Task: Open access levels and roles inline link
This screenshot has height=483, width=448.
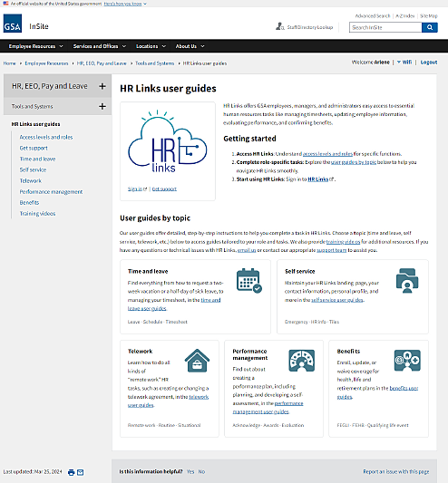Action: pos(327,154)
